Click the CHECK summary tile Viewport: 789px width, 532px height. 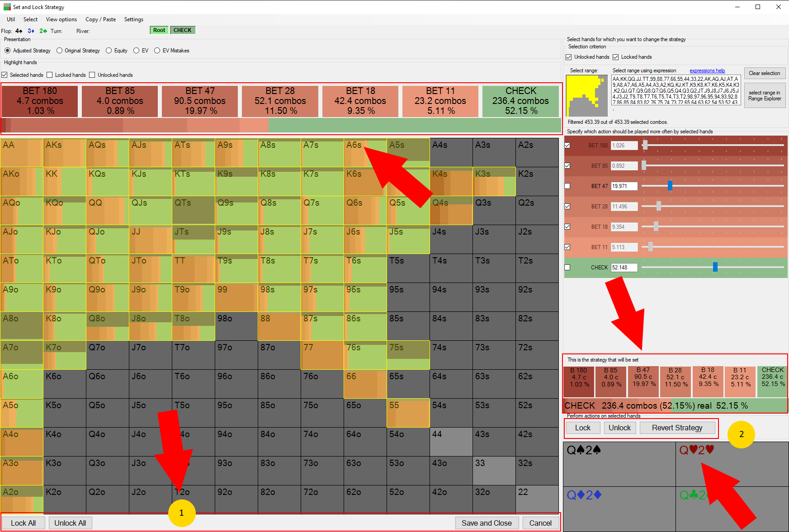pos(521,101)
